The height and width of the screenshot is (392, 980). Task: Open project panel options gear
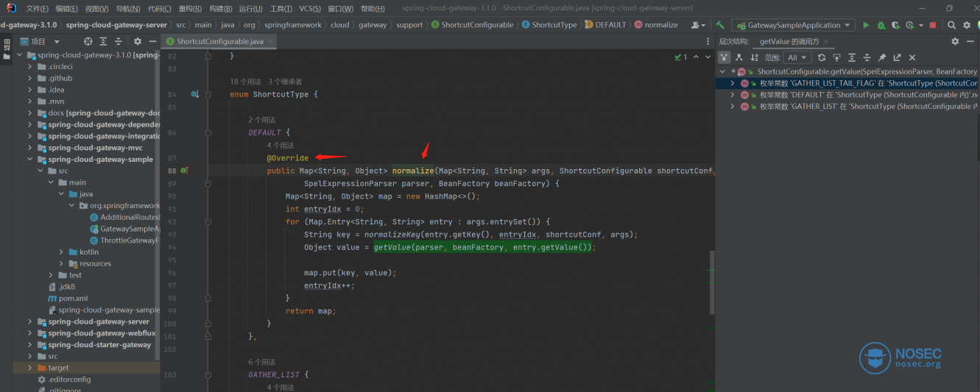(138, 41)
